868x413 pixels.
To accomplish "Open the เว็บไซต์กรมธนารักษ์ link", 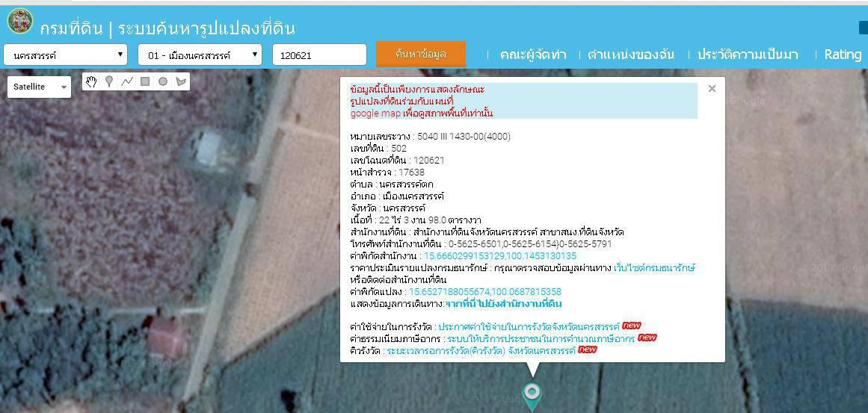I will click(x=654, y=268).
